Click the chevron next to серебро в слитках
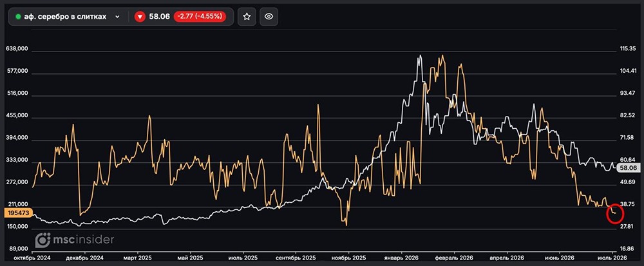The width and height of the screenshot is (644, 266). 117,17
